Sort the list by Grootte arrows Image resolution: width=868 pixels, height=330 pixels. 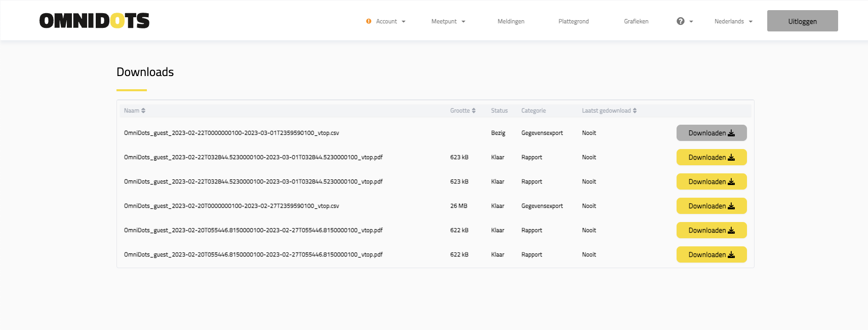pyautogui.click(x=474, y=111)
